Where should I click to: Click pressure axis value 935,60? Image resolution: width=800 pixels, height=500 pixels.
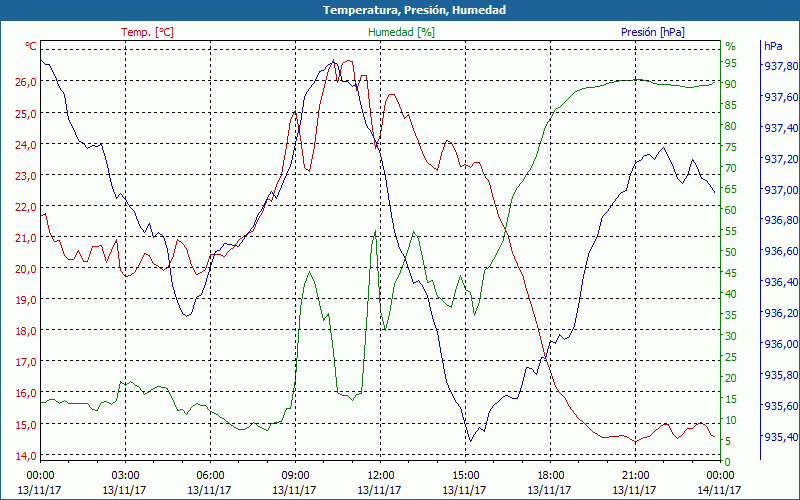point(780,406)
